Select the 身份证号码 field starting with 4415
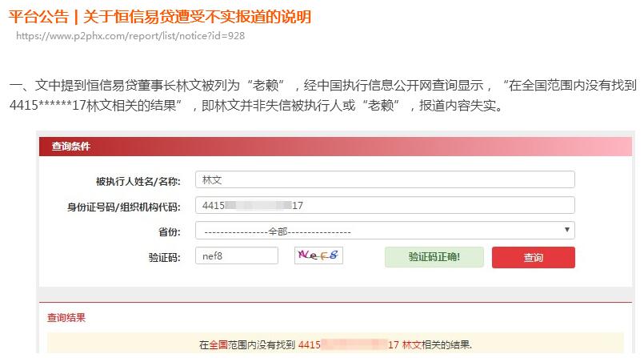Screen dimensions: 644x358 (385, 205)
